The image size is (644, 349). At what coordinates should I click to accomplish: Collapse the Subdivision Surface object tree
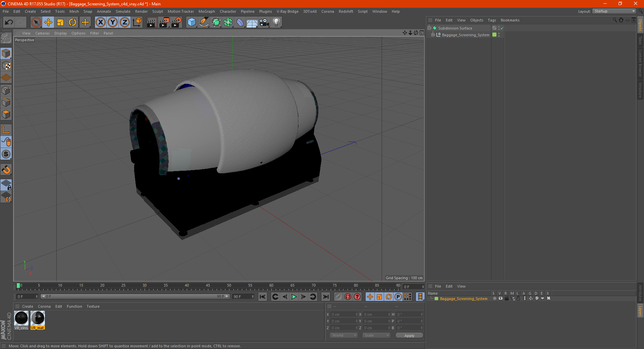[x=429, y=28]
